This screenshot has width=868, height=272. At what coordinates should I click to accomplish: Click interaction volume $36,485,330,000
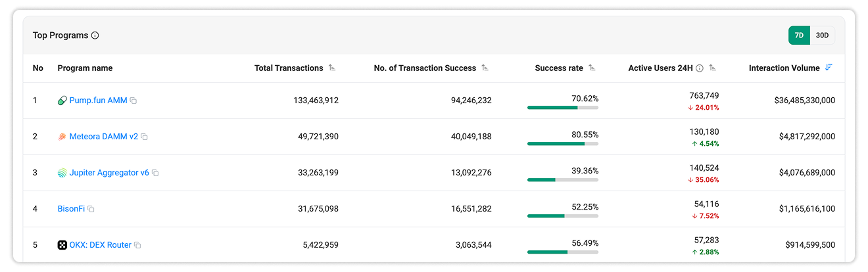tap(805, 101)
